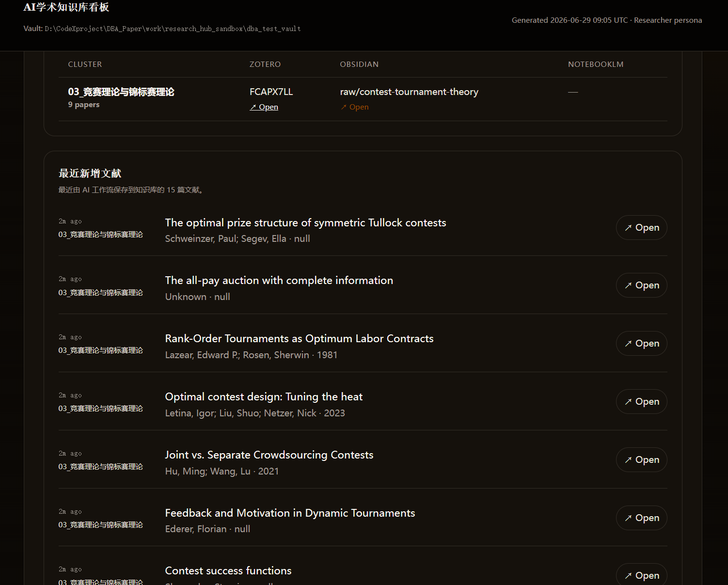Click 'Hu, Ming; Wang, Lu · 2021'

222,472
